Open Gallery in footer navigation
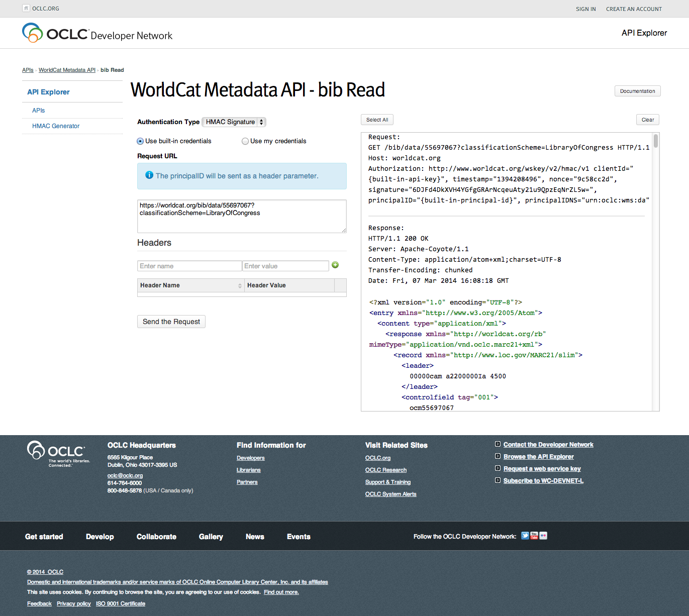The height and width of the screenshot is (616, 689). (211, 537)
